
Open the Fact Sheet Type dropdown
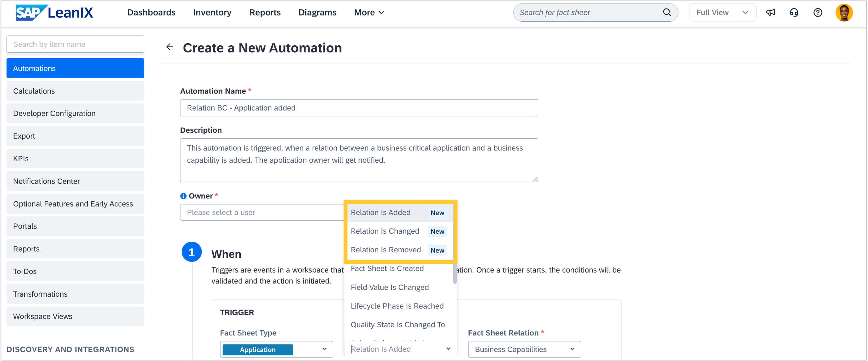276,349
